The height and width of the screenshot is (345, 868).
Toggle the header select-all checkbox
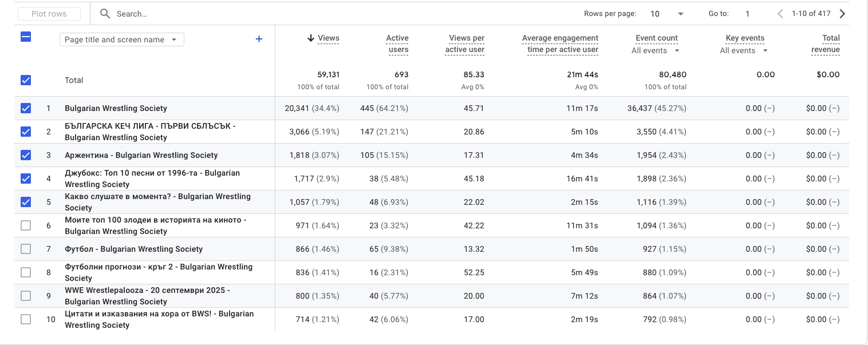[26, 37]
